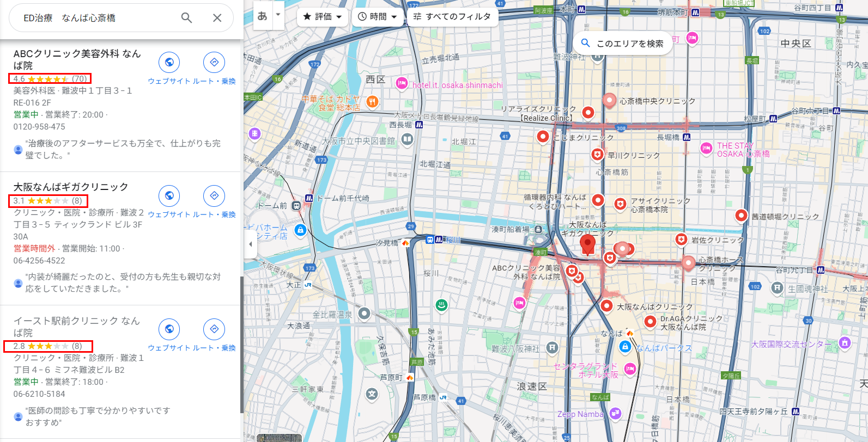868x442 pixels.
Task: Click phone number 0120-958-475
Action: (39, 127)
